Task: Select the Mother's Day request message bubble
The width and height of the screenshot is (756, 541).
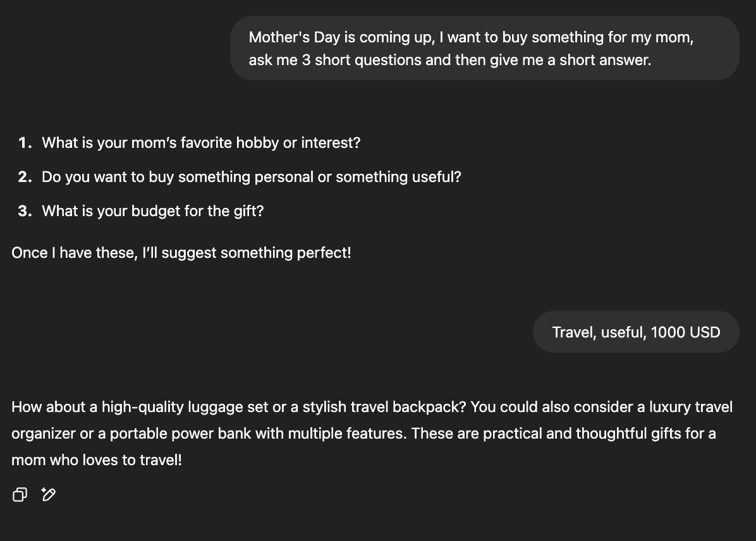Action: pyautogui.click(x=485, y=48)
